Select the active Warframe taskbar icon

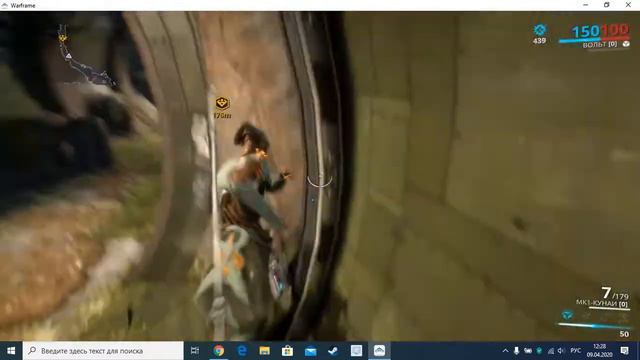coord(379,351)
